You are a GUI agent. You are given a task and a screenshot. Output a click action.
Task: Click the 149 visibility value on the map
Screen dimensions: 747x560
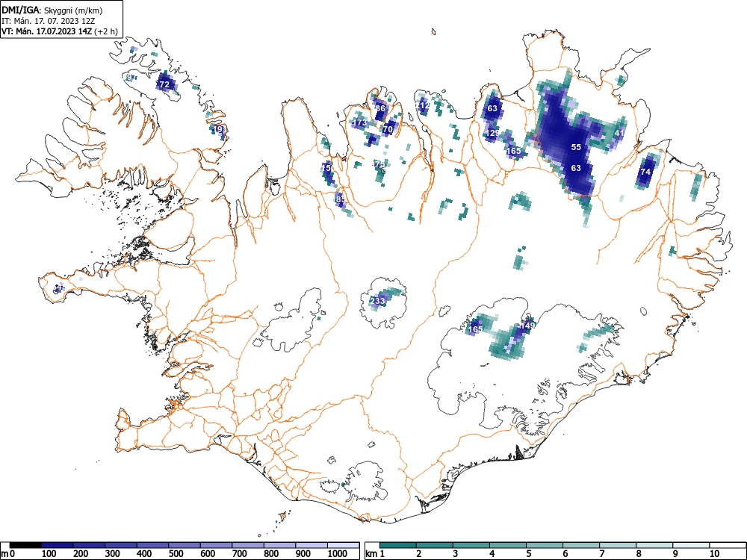tap(527, 326)
